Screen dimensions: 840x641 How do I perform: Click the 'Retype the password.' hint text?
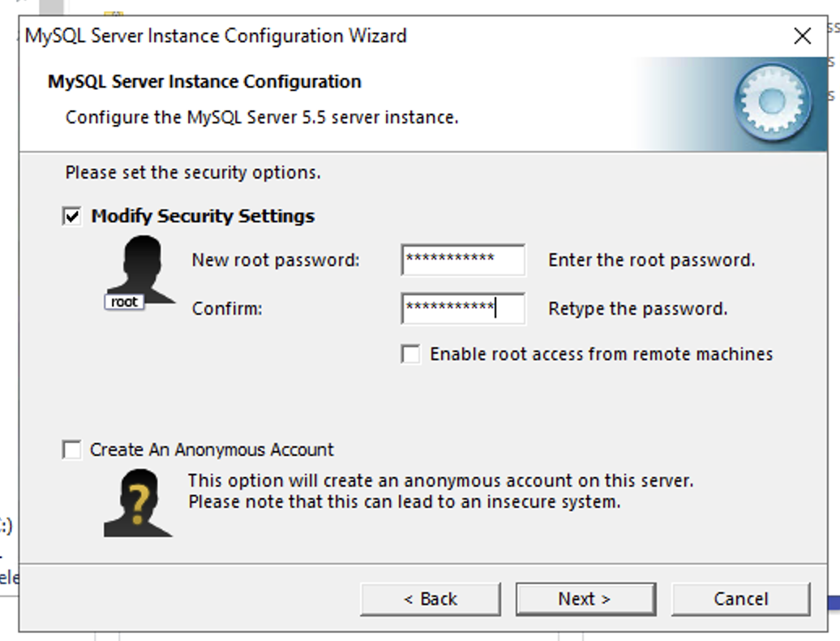(x=637, y=308)
